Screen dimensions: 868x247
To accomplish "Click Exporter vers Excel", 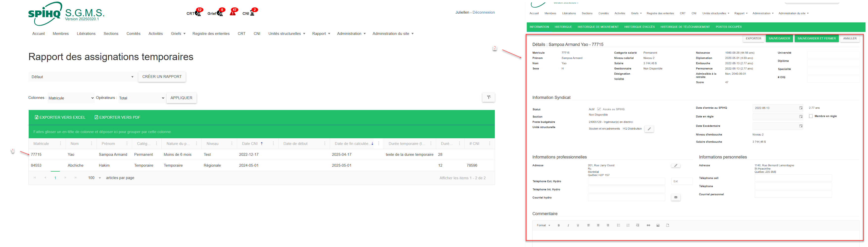I will [x=60, y=117].
